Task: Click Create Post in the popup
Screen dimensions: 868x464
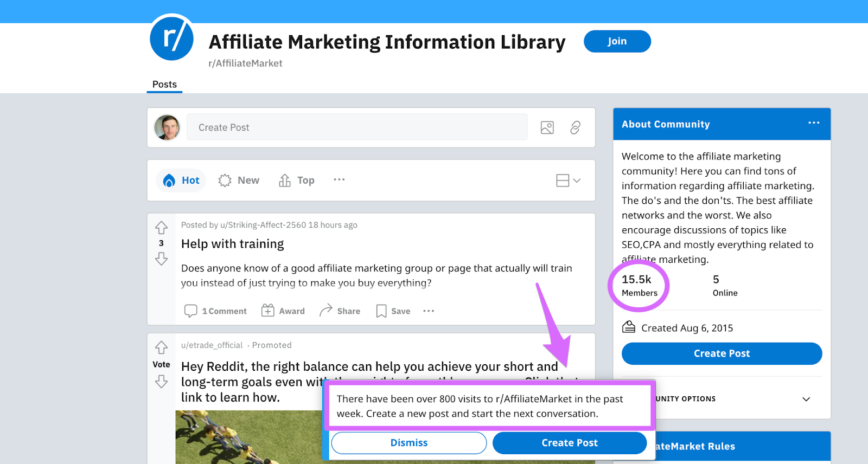Action: pos(570,443)
